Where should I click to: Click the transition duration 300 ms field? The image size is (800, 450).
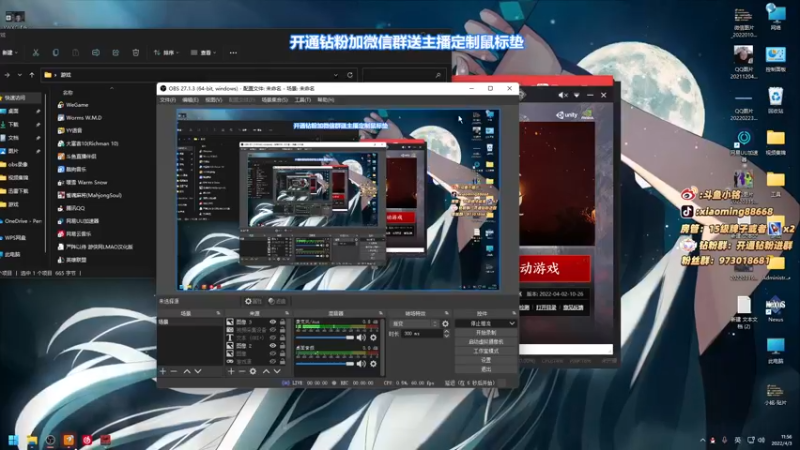click(x=421, y=334)
